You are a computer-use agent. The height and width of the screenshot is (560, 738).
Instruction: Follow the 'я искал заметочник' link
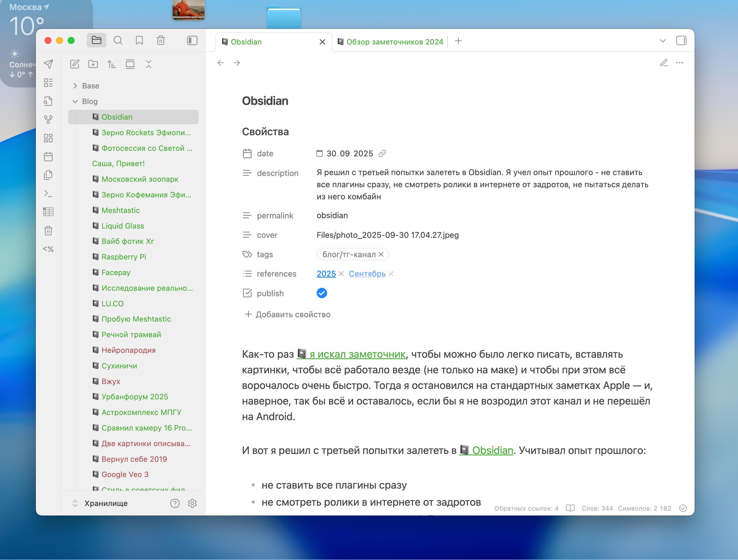(351, 354)
